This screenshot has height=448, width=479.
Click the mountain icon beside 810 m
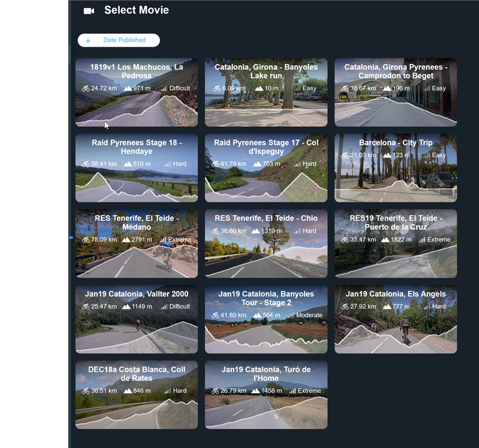pos(128,164)
